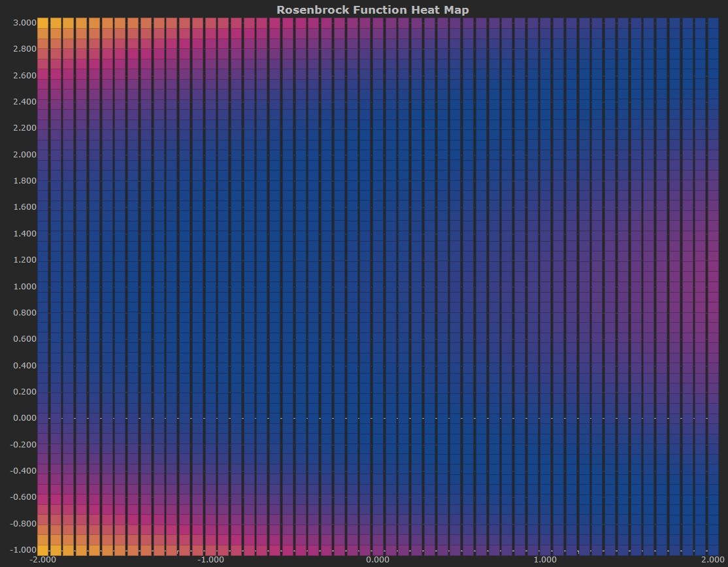Select the yellow heat map cell at x -2.000, y 3.000
The width and height of the screenshot is (728, 567).
tap(42, 24)
